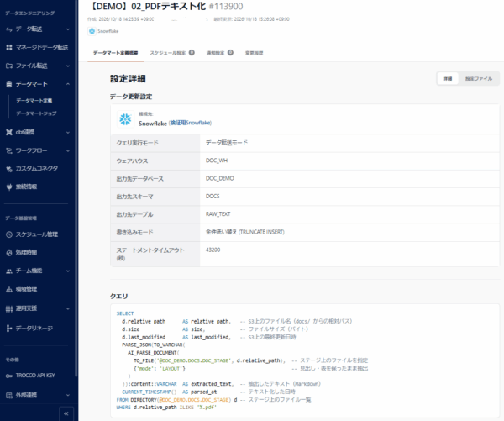This screenshot has height=421, width=504.
Task: Open データリネージ via its branch icon
Action: pos(9,329)
